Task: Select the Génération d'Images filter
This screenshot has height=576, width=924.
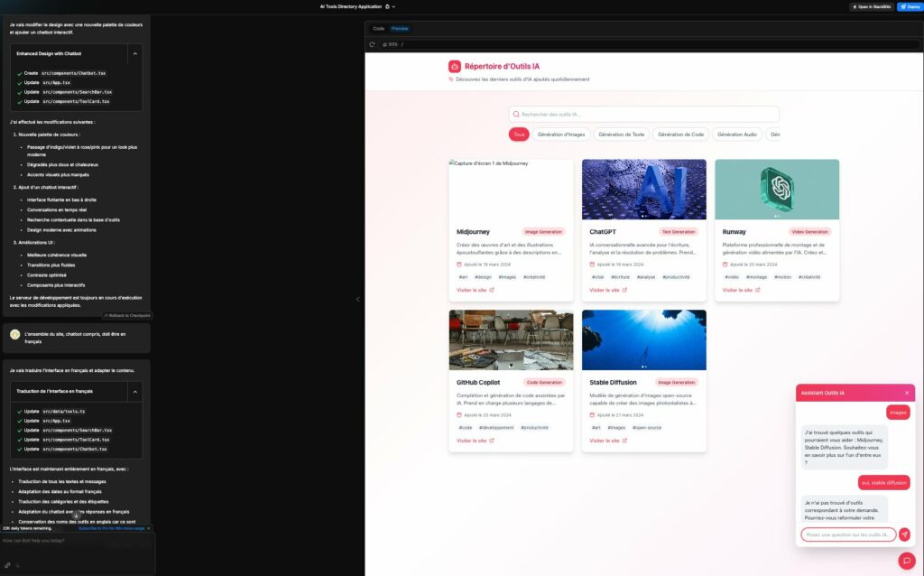Action: [561, 135]
